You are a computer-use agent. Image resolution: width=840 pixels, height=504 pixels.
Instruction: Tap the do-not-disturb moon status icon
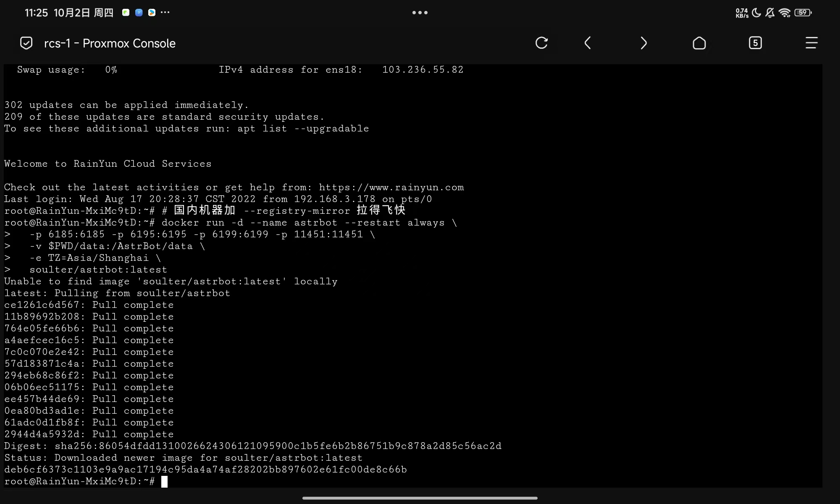(756, 13)
